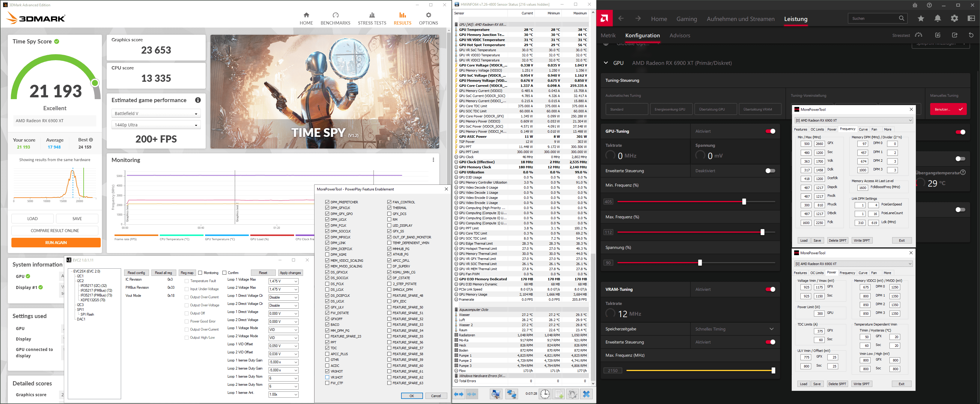Click HWiNFO blue X close sensors icon

[587, 394]
